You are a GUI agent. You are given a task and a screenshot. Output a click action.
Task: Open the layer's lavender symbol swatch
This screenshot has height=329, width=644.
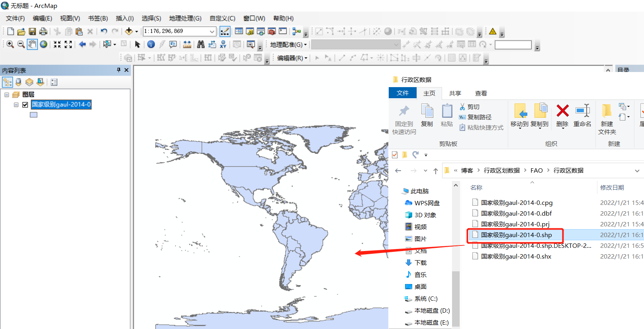pyautogui.click(x=33, y=115)
